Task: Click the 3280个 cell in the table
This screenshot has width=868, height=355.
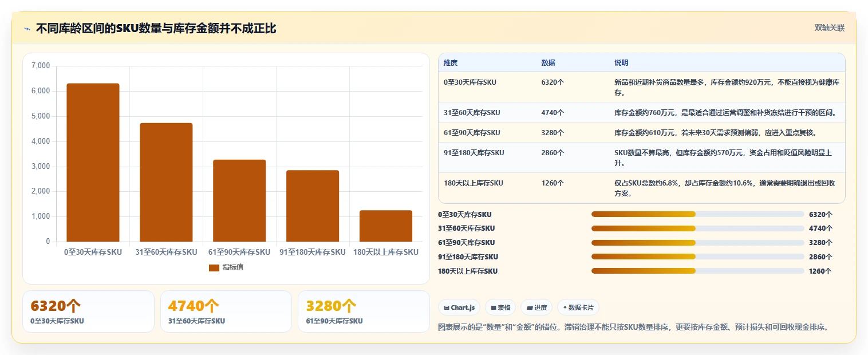Action: 553,132
